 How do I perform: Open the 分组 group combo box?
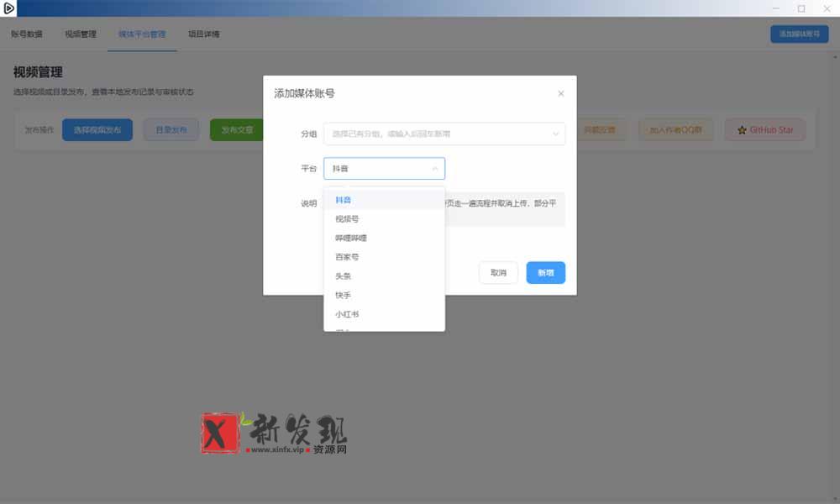(444, 134)
